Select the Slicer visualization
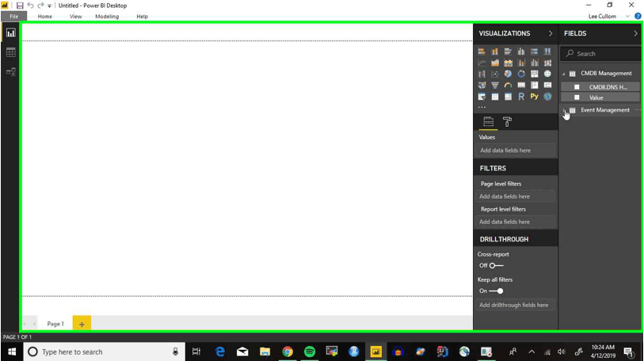Screen dimensions: 644x361 pos(482,97)
